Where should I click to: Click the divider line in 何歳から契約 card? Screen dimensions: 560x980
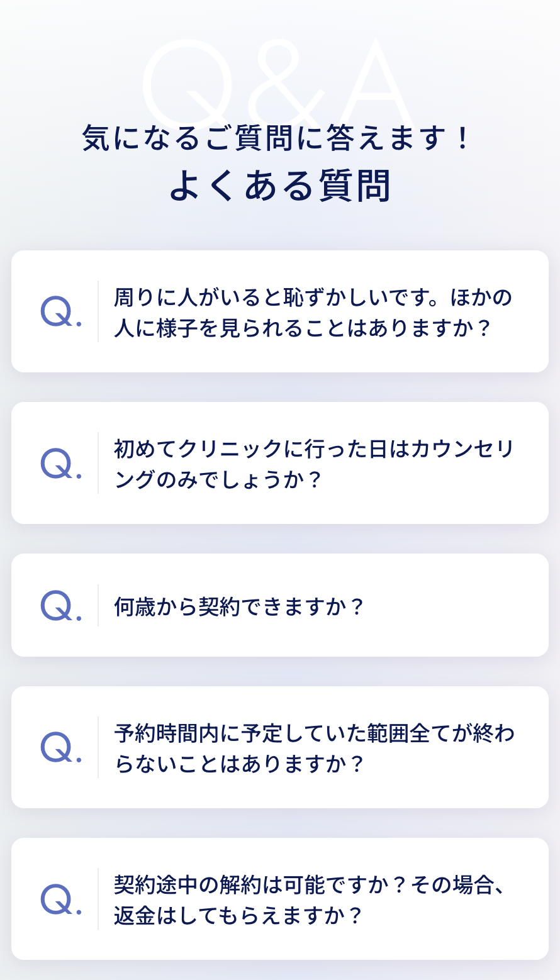(98, 605)
